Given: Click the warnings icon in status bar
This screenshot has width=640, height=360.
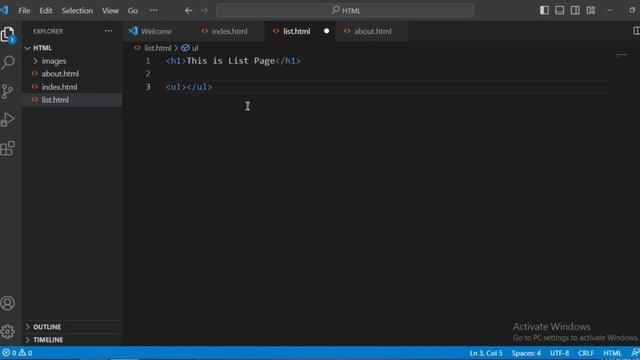Looking at the screenshot, I should 22,353.
